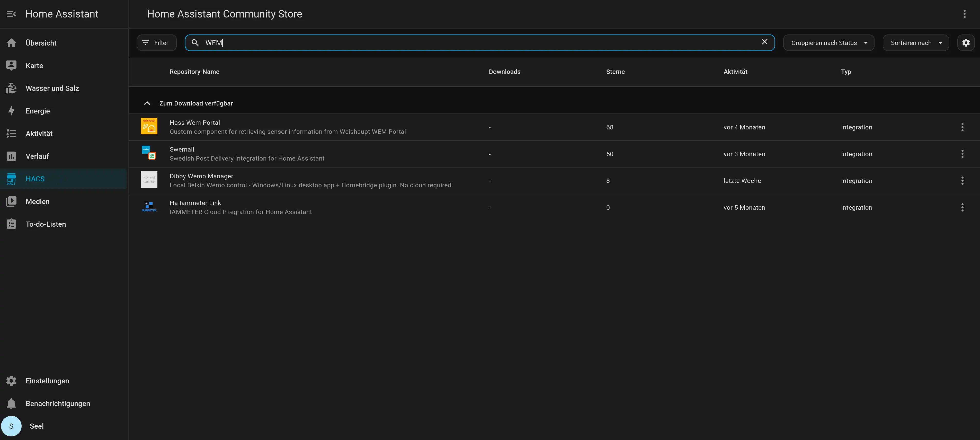Click the Aktivität list icon
The height and width of the screenshot is (440, 980).
coord(11,134)
